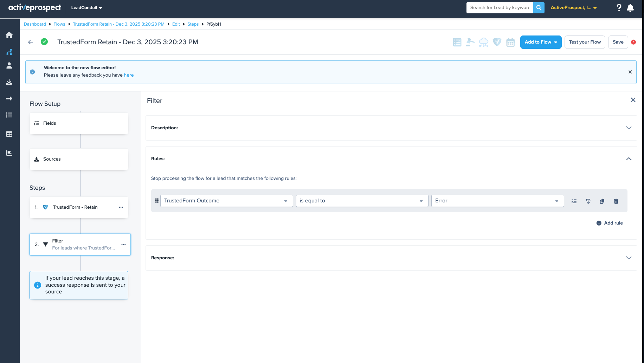Click the success response info note

(x=79, y=285)
